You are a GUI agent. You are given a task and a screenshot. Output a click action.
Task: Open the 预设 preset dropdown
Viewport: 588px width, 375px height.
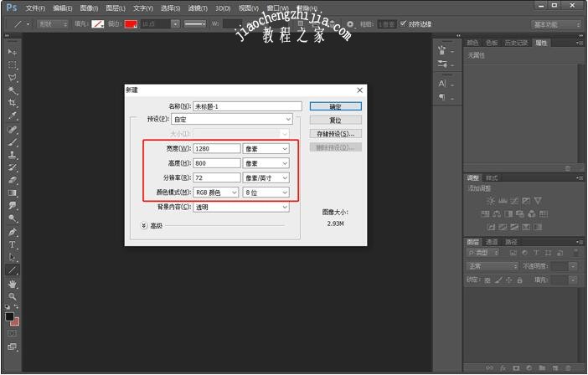coord(230,120)
